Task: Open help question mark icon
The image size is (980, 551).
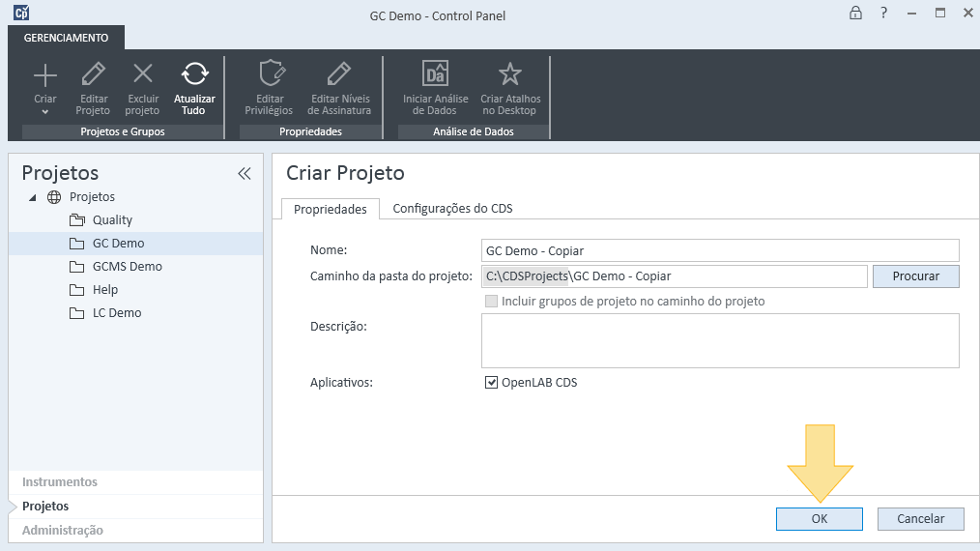Action: pos(883,14)
